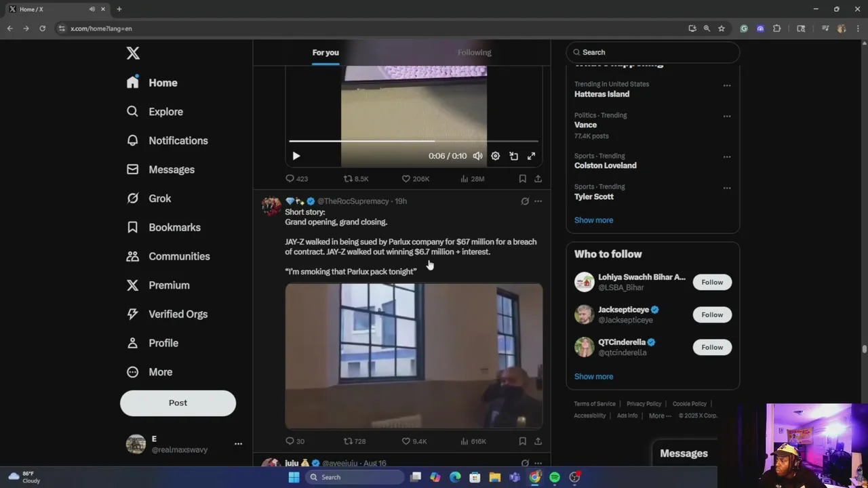
Task: Repost the post with 8.5K reposts
Action: point(356,179)
